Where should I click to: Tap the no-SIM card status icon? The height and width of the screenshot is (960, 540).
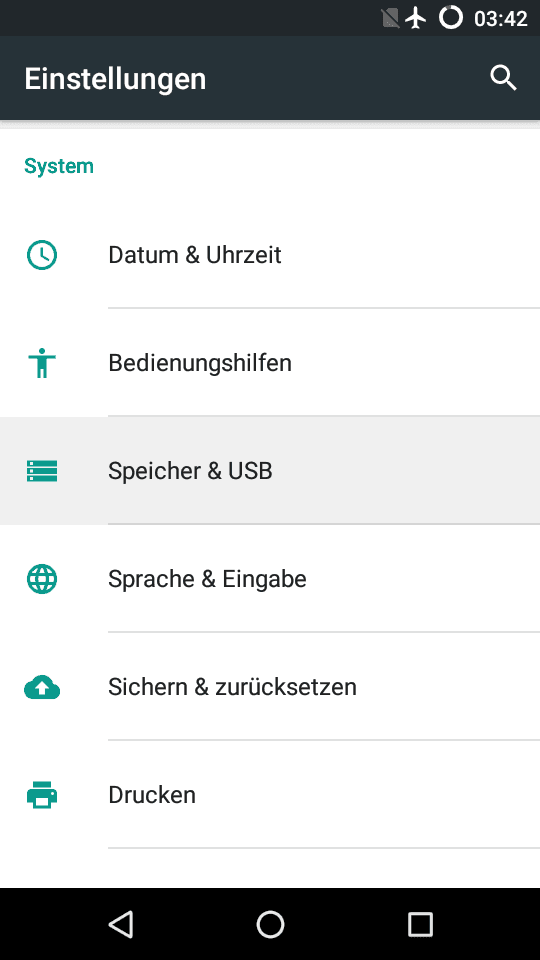(390, 18)
